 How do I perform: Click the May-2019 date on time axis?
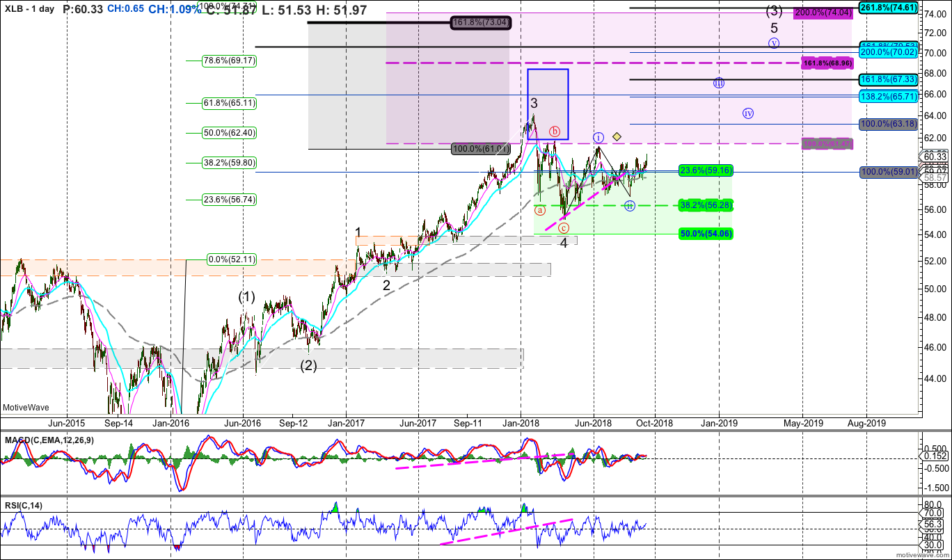[803, 422]
